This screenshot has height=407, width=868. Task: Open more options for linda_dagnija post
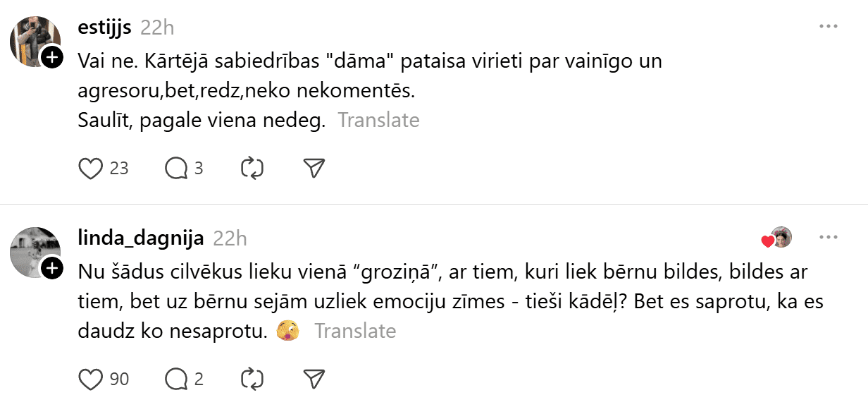[828, 238]
